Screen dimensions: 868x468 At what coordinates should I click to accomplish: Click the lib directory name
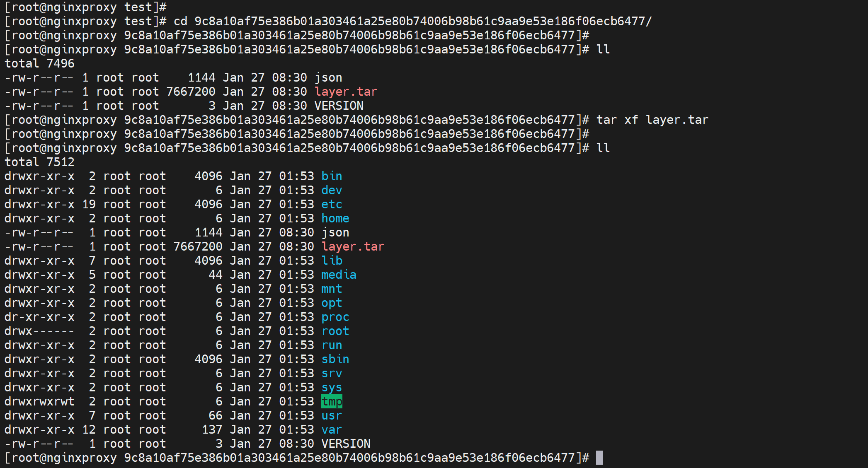point(332,261)
